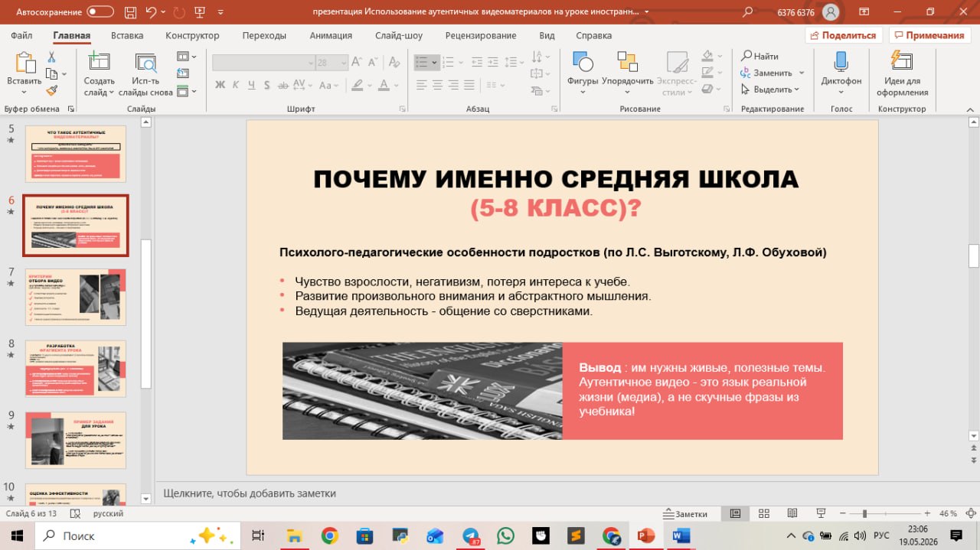Switch to Slide Sorter view icon
Image resolution: width=980 pixels, height=550 pixels.
763,513
